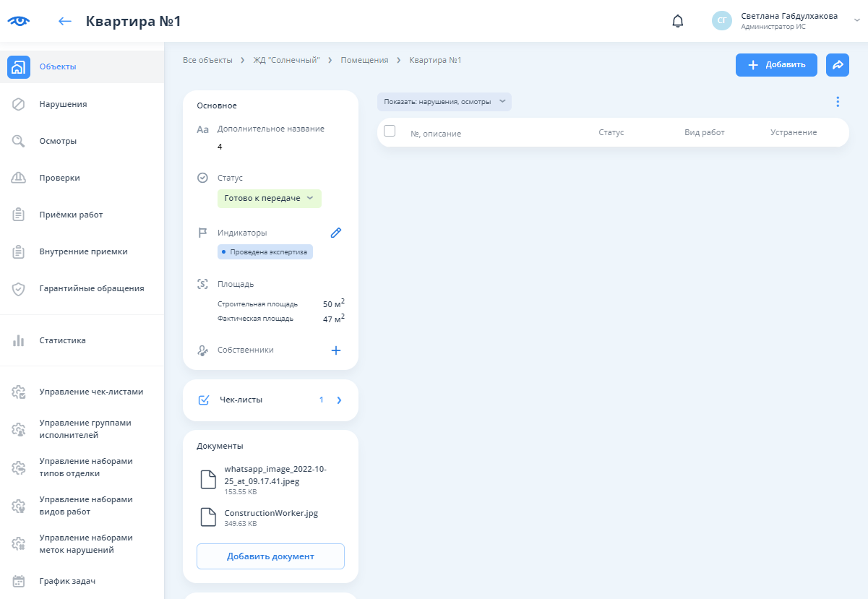Add an owner with the plus icon
The image size is (868, 599).
point(335,350)
